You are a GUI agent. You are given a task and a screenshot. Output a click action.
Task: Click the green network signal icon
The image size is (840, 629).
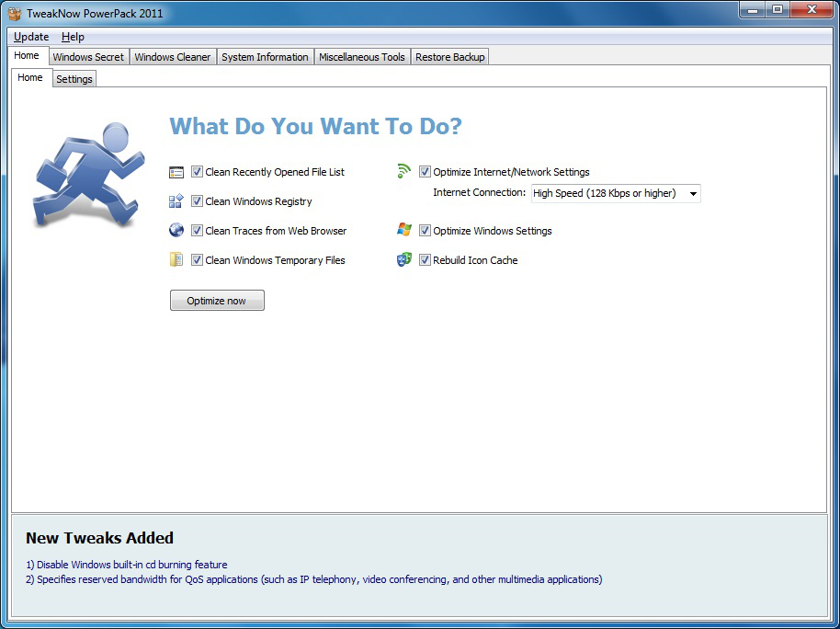coord(404,172)
